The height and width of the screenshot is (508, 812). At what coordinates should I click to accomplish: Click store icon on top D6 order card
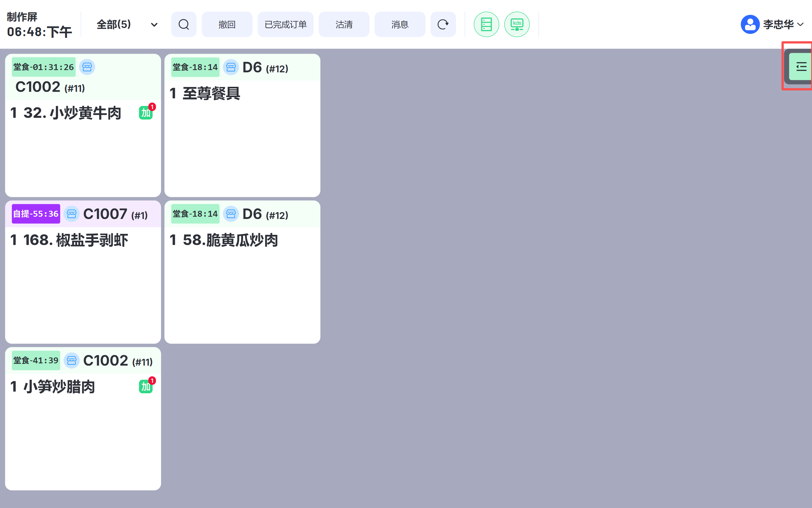click(231, 67)
